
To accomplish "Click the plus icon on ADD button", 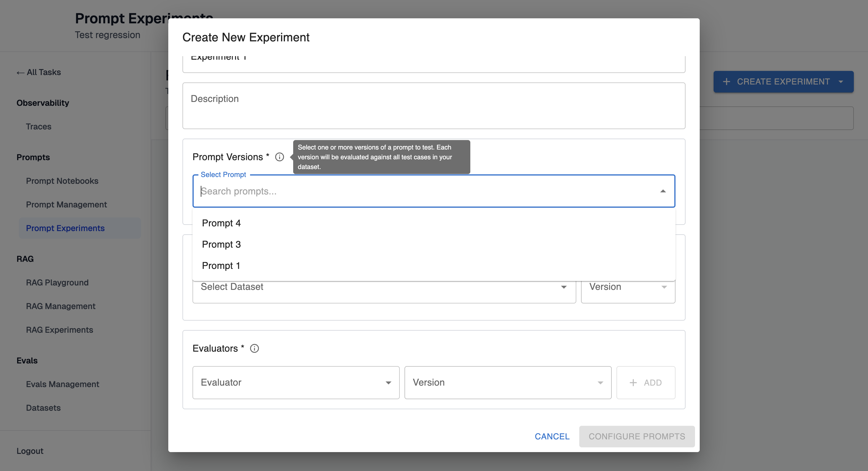I will (633, 383).
